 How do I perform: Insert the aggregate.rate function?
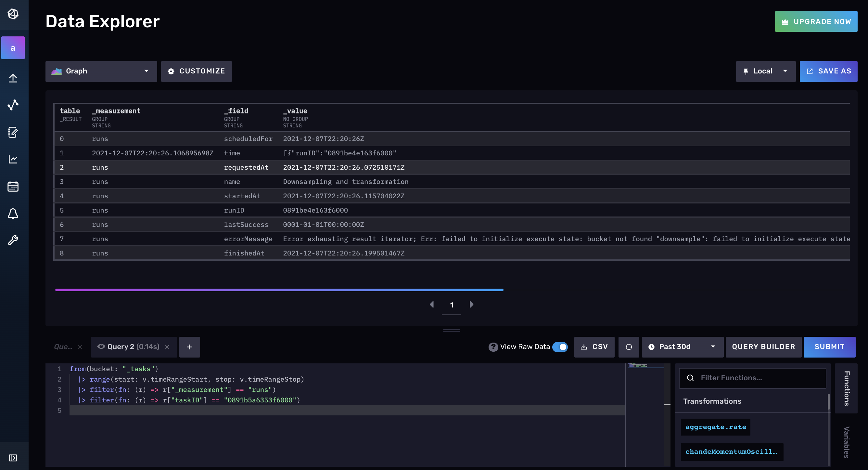pyautogui.click(x=716, y=427)
